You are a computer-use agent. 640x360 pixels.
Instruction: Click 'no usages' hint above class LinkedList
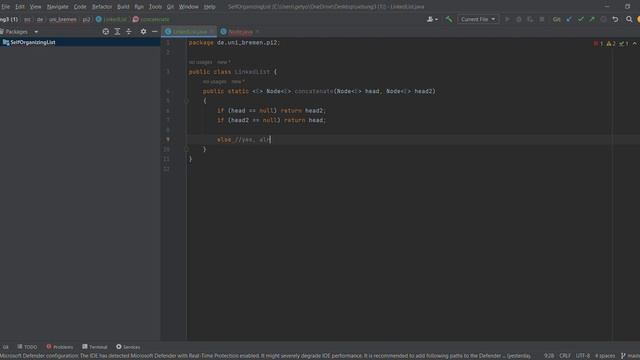(200, 62)
